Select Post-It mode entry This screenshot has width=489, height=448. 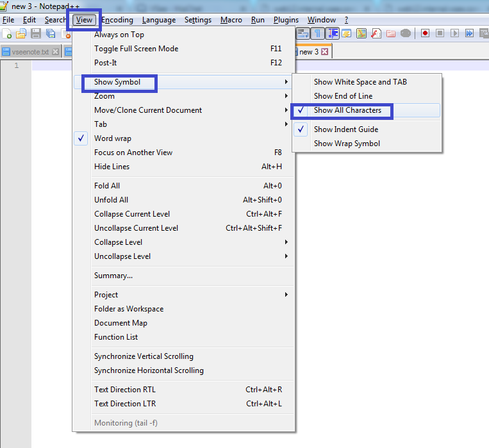coord(184,63)
